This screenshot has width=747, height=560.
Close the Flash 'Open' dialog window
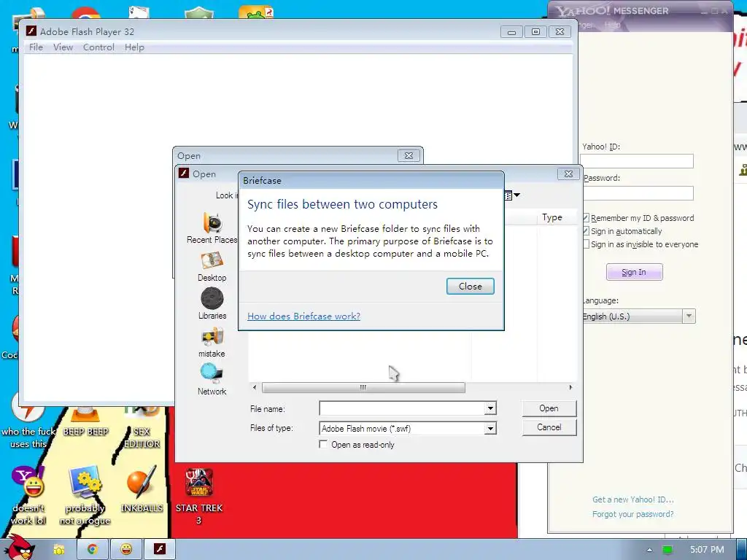(568, 174)
